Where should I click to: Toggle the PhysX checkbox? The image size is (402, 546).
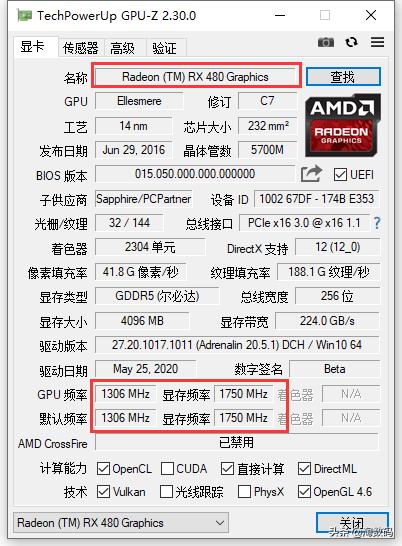pyautogui.click(x=244, y=492)
